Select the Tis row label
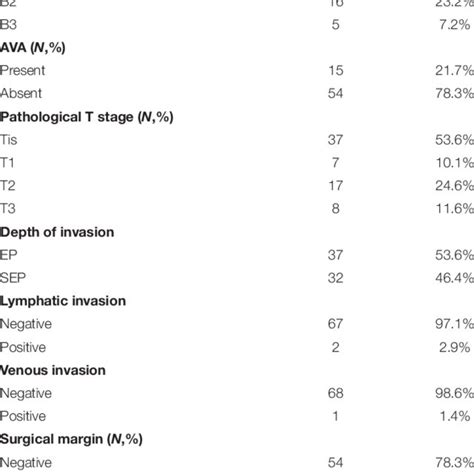The image size is (474, 474). 8,140
